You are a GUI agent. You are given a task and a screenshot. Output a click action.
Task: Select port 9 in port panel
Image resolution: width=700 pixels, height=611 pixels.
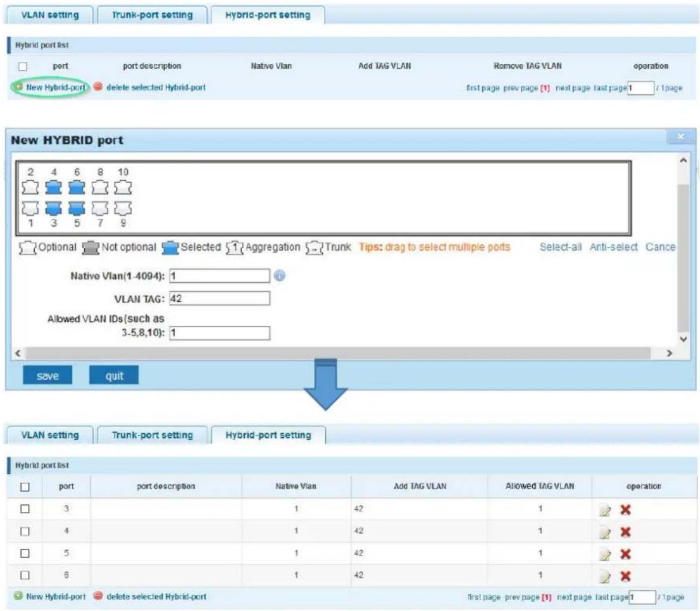point(123,208)
